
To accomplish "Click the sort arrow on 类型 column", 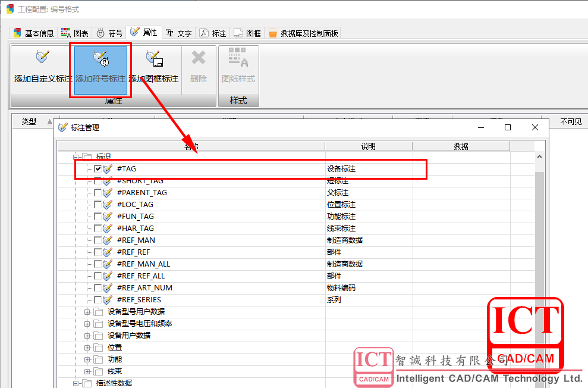I will [x=49, y=121].
